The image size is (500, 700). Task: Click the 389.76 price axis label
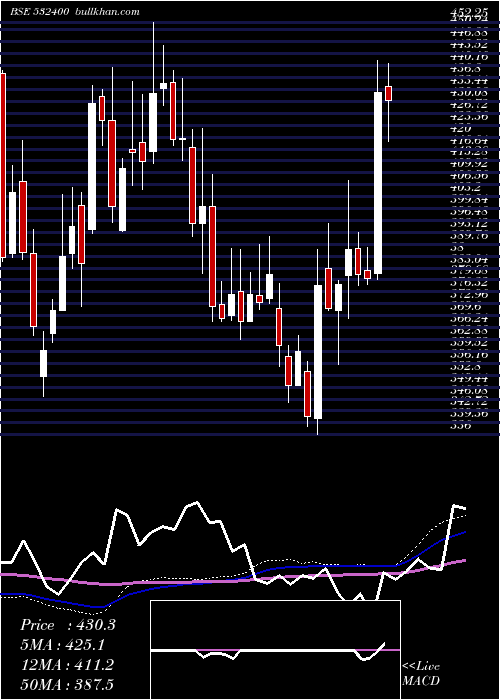pos(468,235)
